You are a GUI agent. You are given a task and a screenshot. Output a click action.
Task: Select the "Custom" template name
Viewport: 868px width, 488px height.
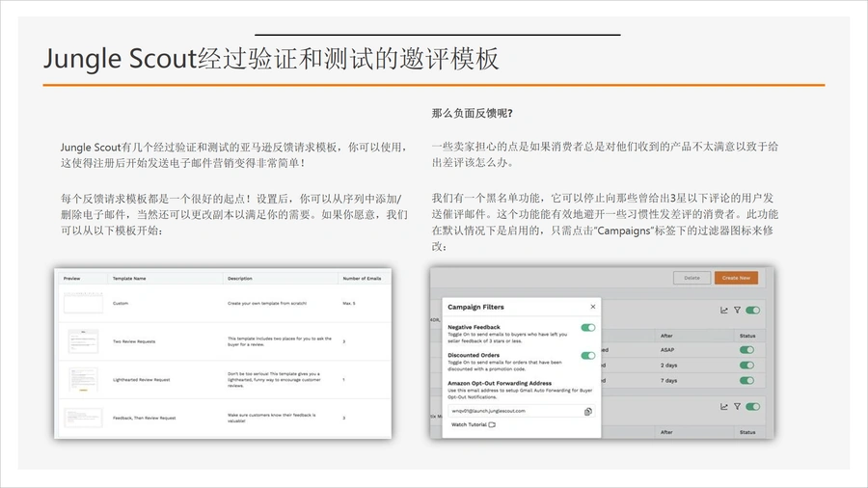pos(121,303)
